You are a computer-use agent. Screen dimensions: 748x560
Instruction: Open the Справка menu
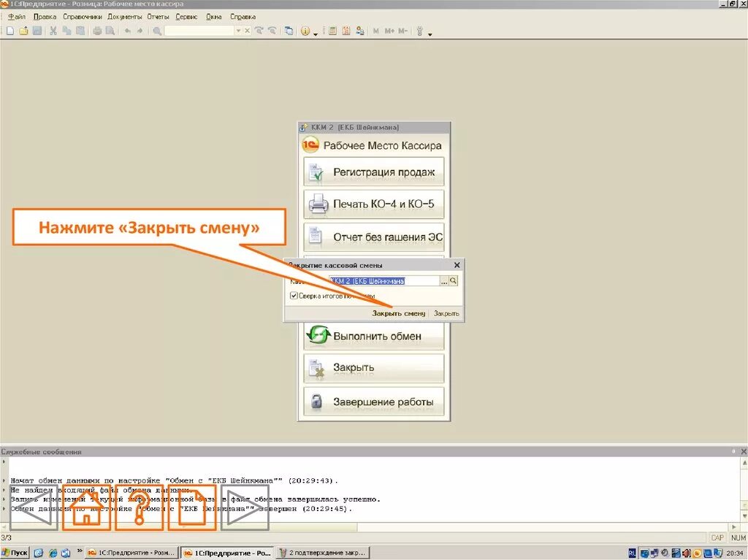click(x=243, y=17)
